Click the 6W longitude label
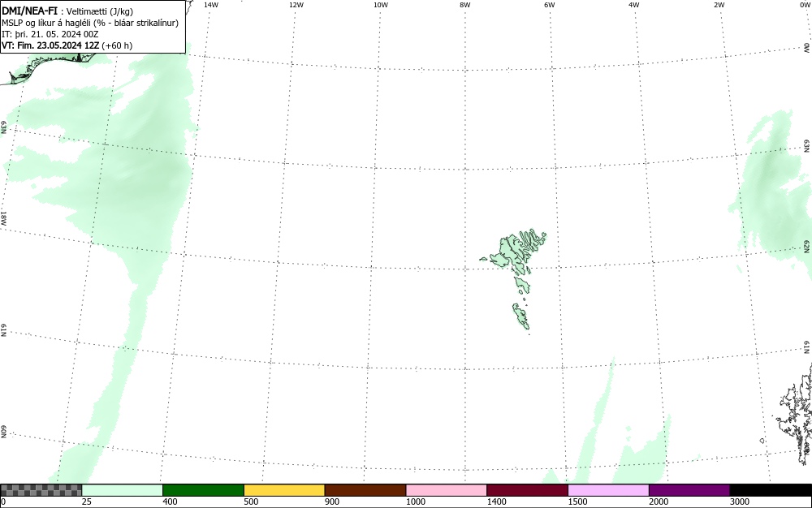Viewport: 812px width, 508px height. pos(550,5)
